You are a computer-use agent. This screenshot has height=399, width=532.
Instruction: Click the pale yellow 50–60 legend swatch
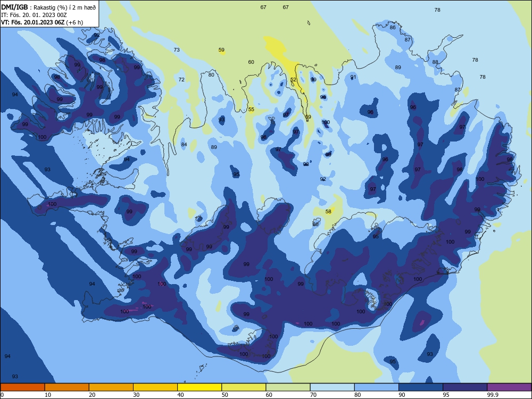244,387
